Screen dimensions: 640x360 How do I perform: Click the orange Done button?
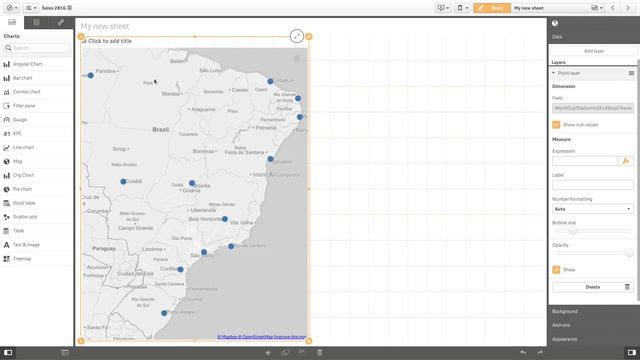click(x=492, y=8)
